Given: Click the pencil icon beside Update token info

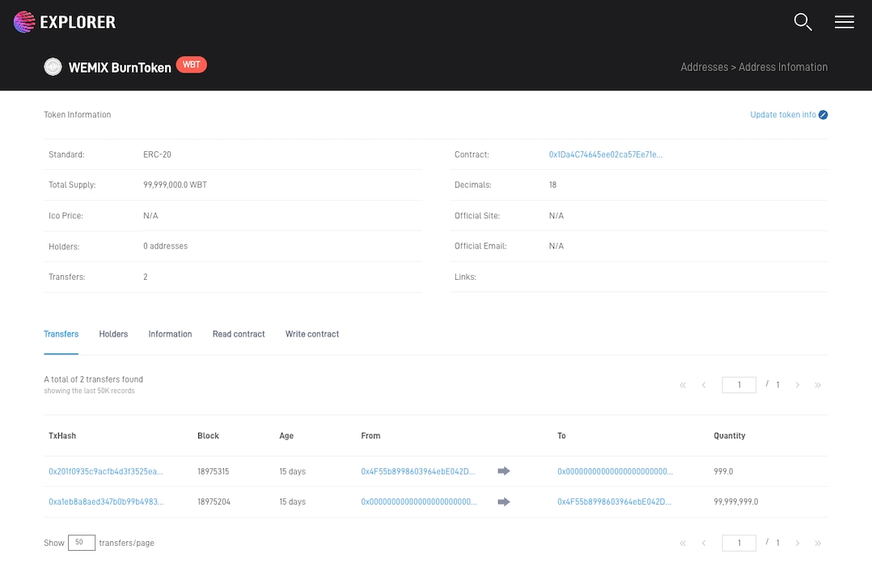Looking at the screenshot, I should click(x=823, y=115).
